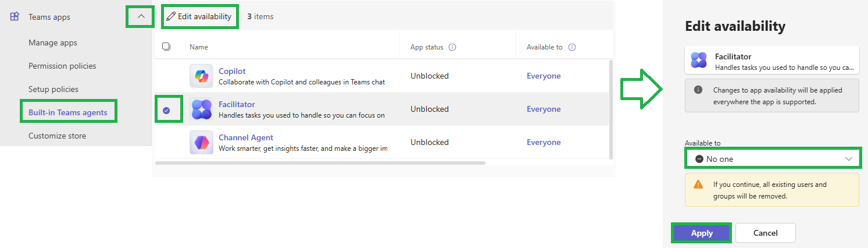The width and height of the screenshot is (868, 248).
Task: Click the Copilot description text
Action: (x=302, y=82)
